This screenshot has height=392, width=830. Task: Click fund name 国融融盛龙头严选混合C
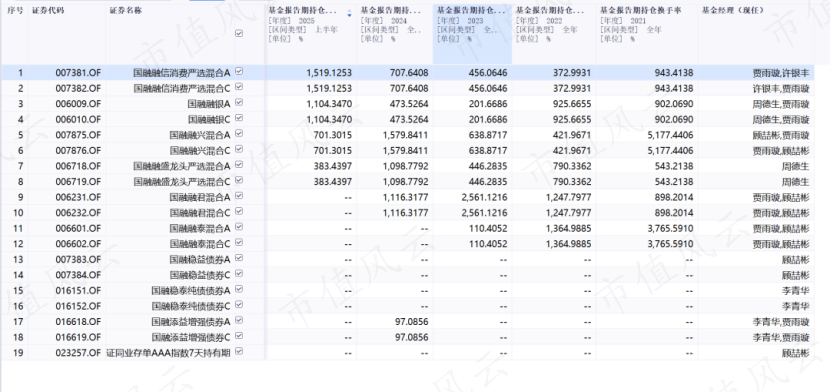(182, 181)
